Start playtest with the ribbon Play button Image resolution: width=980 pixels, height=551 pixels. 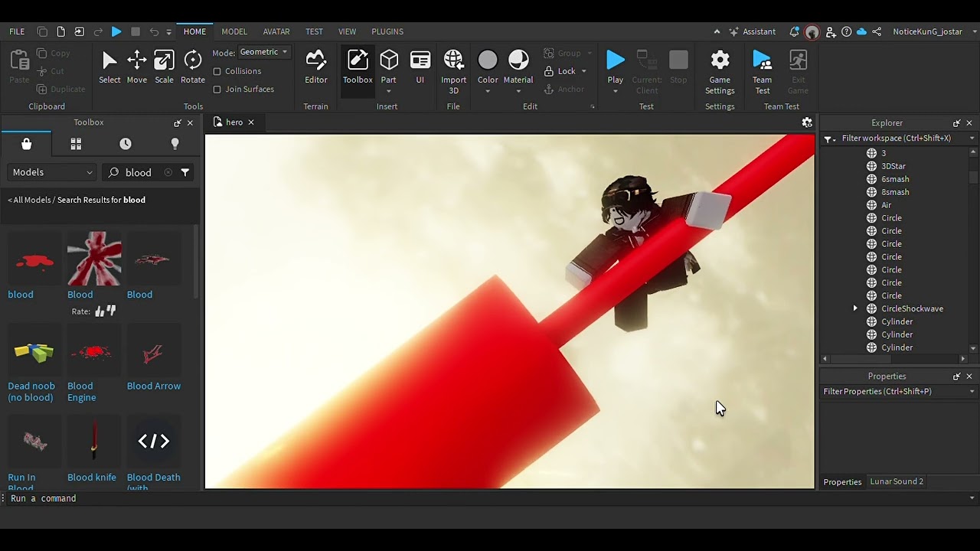tap(615, 65)
